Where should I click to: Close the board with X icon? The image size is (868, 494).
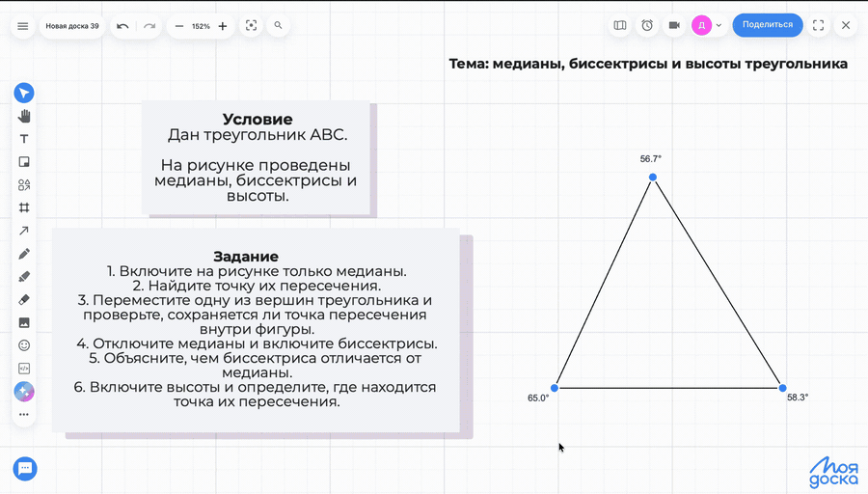click(x=846, y=25)
